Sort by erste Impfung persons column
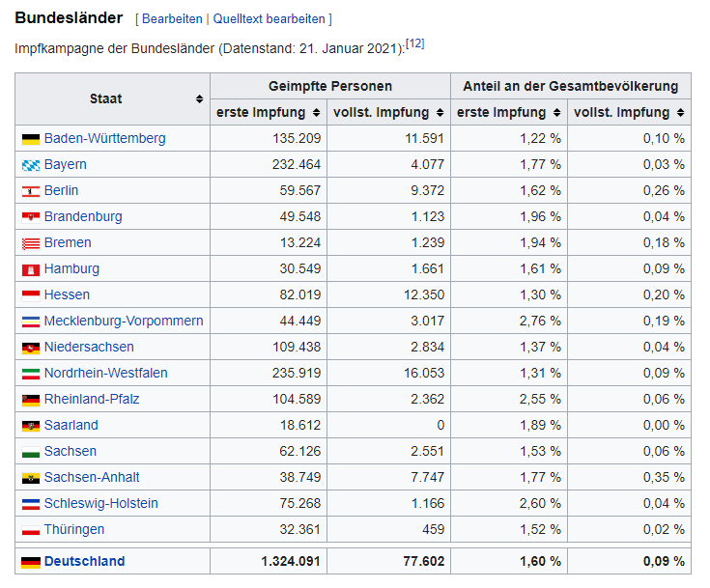This screenshot has width=710, height=588. [315, 113]
